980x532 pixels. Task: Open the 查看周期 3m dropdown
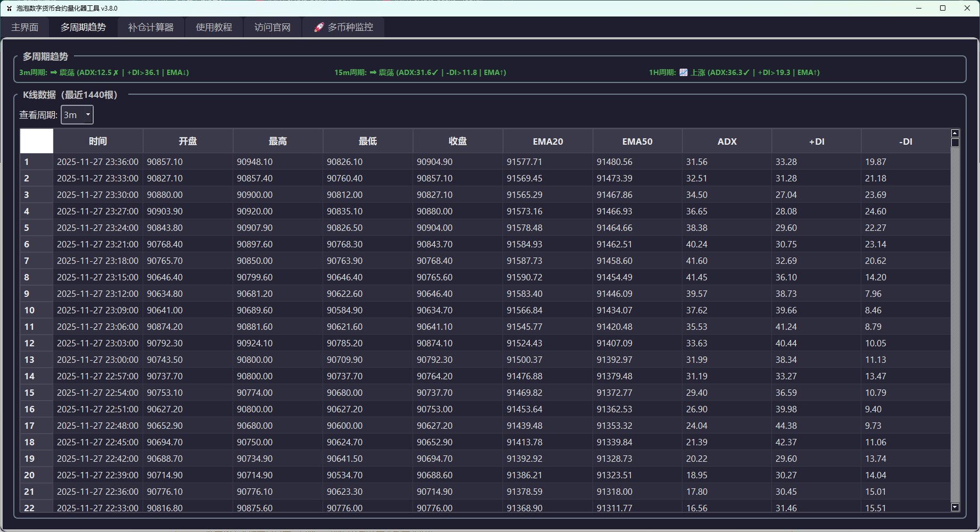[77, 115]
